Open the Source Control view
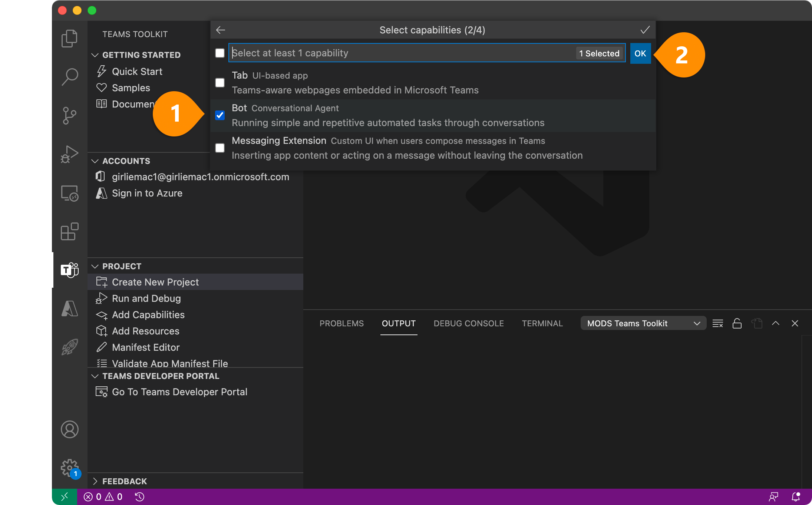Screen dimensions: 812x505 (x=69, y=115)
